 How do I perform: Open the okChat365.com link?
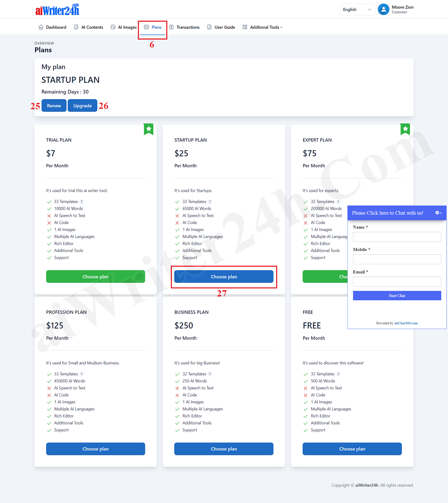[x=406, y=323]
